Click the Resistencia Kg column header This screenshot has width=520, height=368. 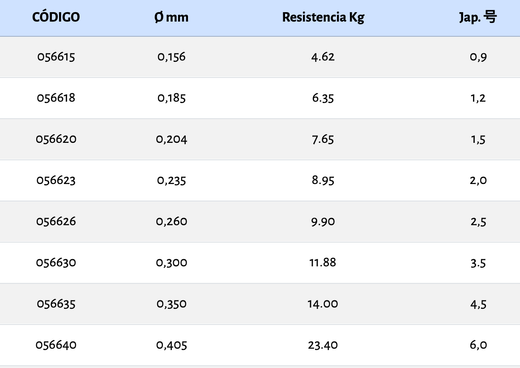point(323,17)
